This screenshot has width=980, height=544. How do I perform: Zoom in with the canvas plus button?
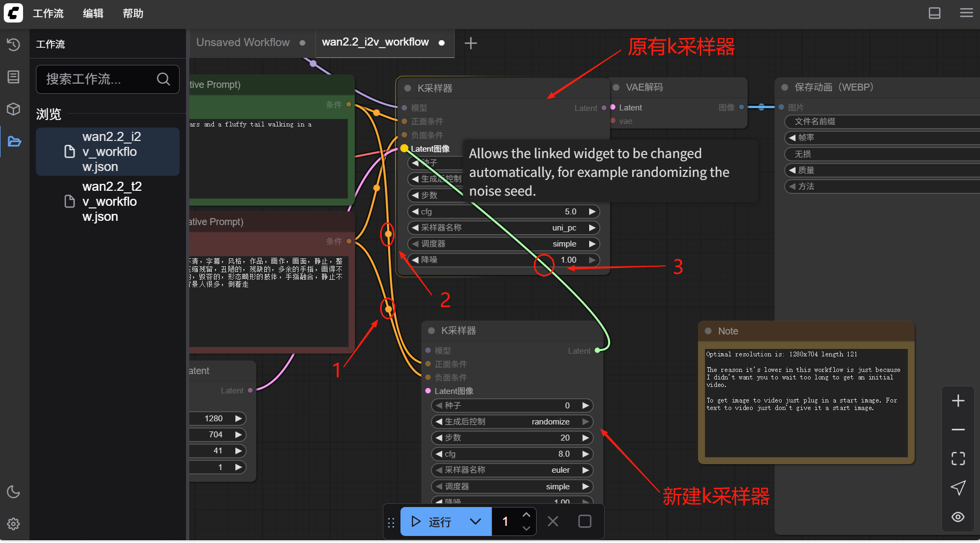[957, 400]
